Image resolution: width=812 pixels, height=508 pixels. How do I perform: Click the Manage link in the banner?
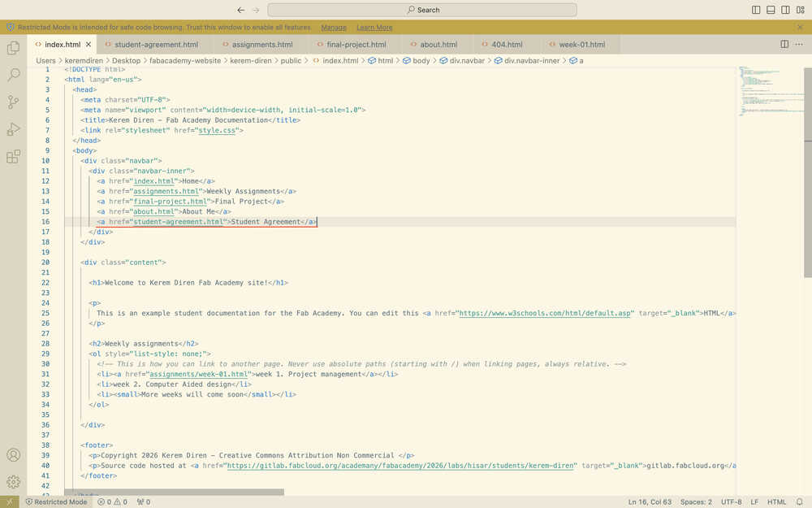point(334,28)
